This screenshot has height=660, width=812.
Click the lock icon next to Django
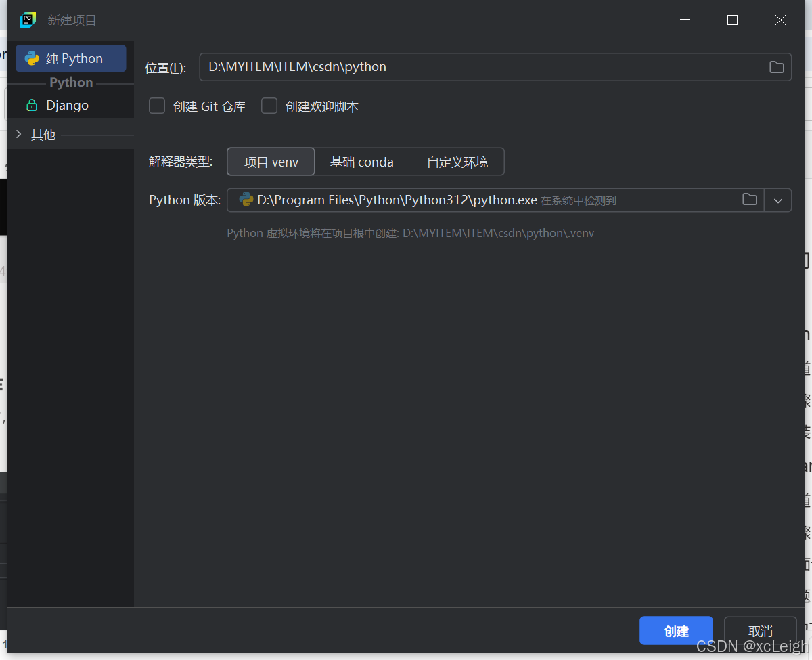(x=32, y=105)
